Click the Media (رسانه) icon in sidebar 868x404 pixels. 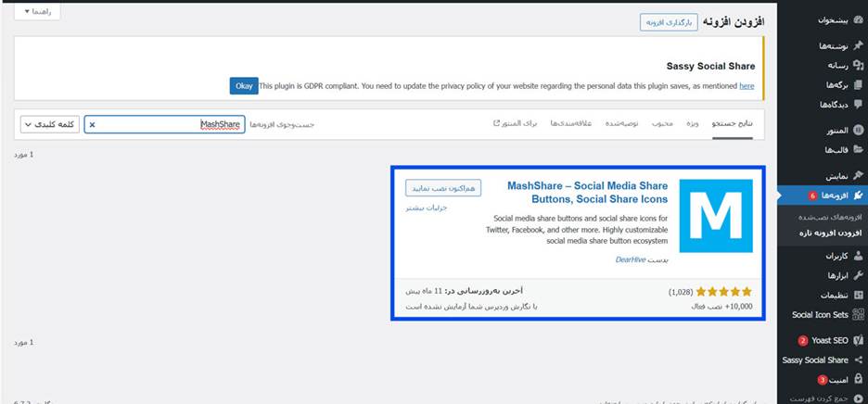[x=858, y=65]
